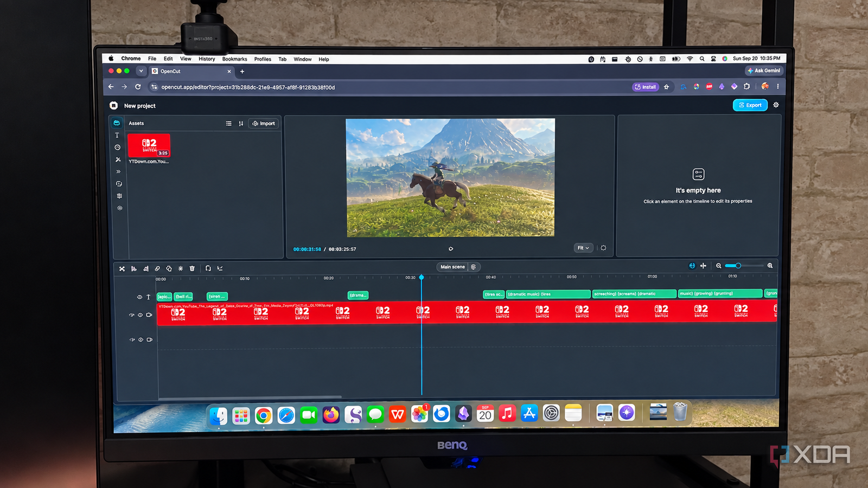Open the Bookmarks menu
868x488 pixels.
coord(234,59)
